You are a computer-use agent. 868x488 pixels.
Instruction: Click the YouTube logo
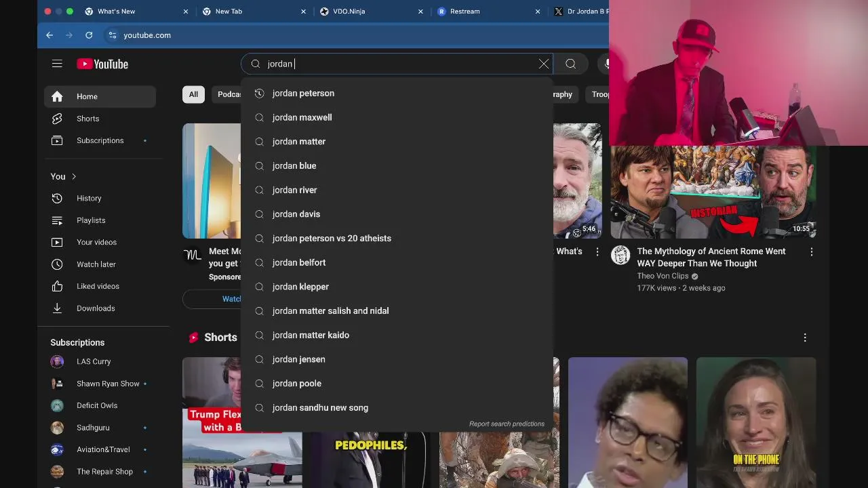point(102,64)
